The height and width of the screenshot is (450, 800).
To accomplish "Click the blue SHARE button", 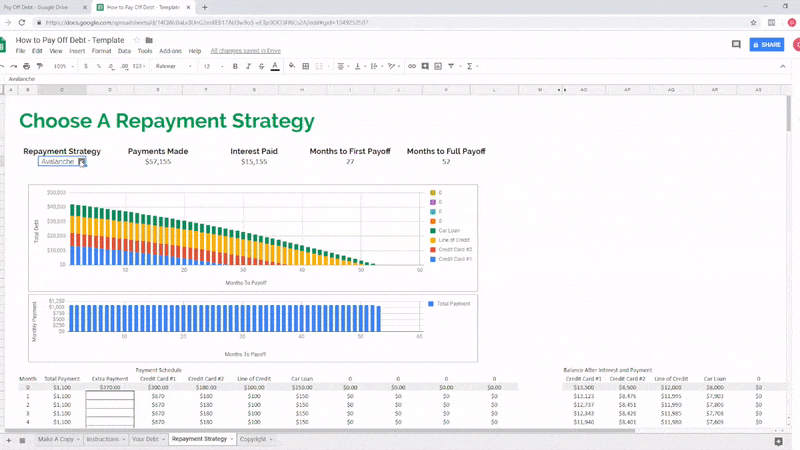I will pyautogui.click(x=767, y=44).
